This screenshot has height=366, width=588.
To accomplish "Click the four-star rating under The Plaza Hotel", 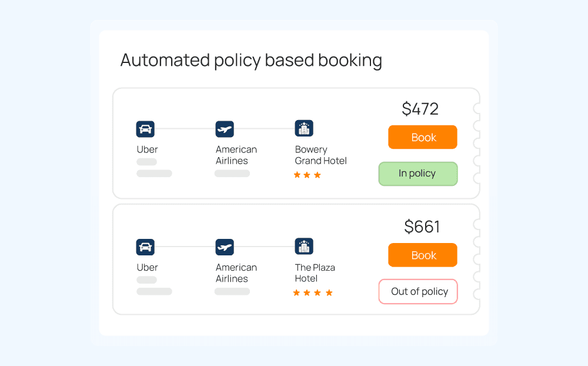I will 313,292.
